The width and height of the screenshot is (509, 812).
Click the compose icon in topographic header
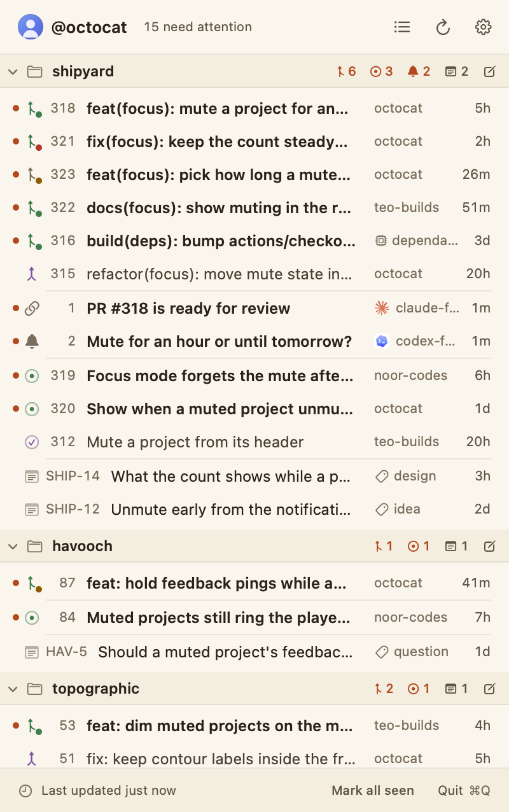(489, 689)
